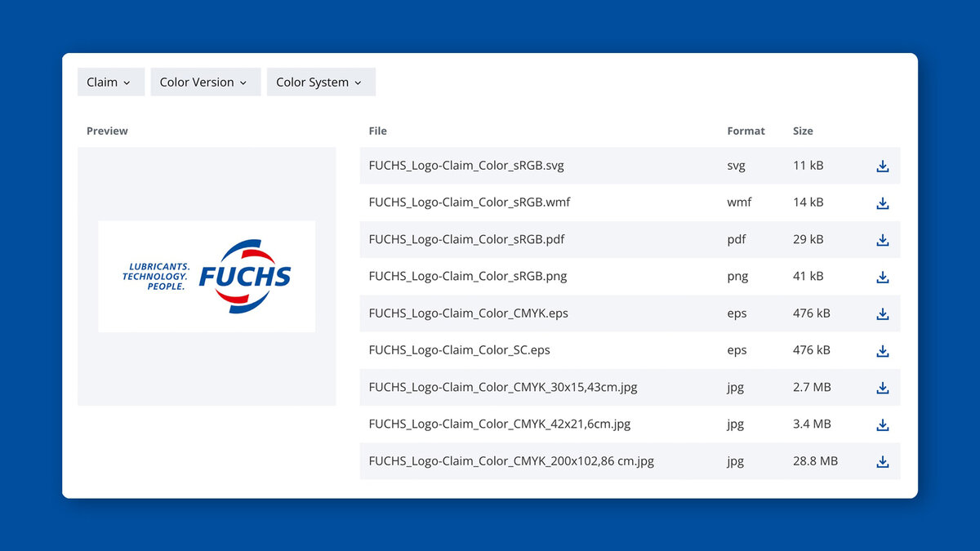Select file name FUCHS_Logo-Claim_Color_sRGB.wmf
Image resolution: width=980 pixels, height=551 pixels.
click(x=470, y=202)
